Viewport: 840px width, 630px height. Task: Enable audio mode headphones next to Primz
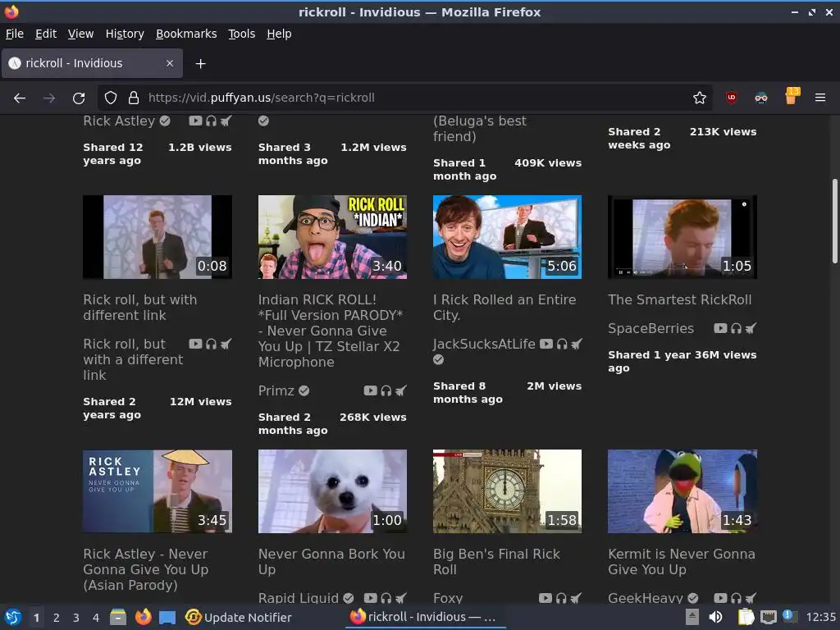[386, 390]
